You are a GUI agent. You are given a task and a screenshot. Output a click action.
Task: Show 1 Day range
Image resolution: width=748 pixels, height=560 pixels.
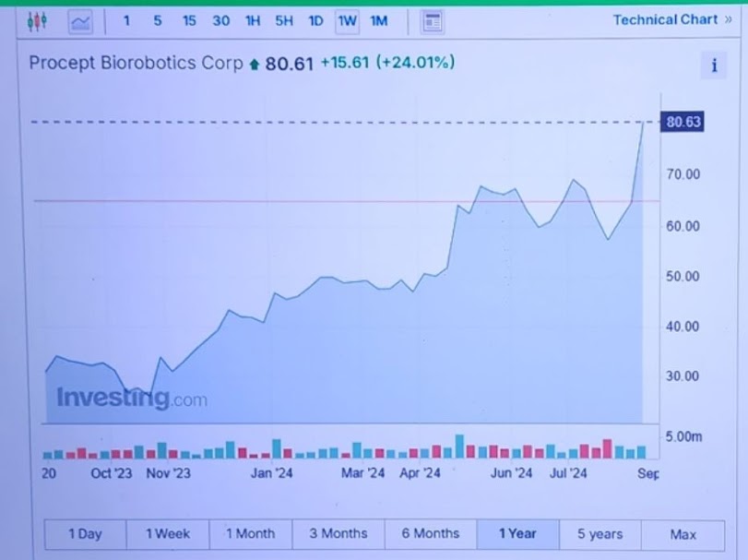[86, 534]
